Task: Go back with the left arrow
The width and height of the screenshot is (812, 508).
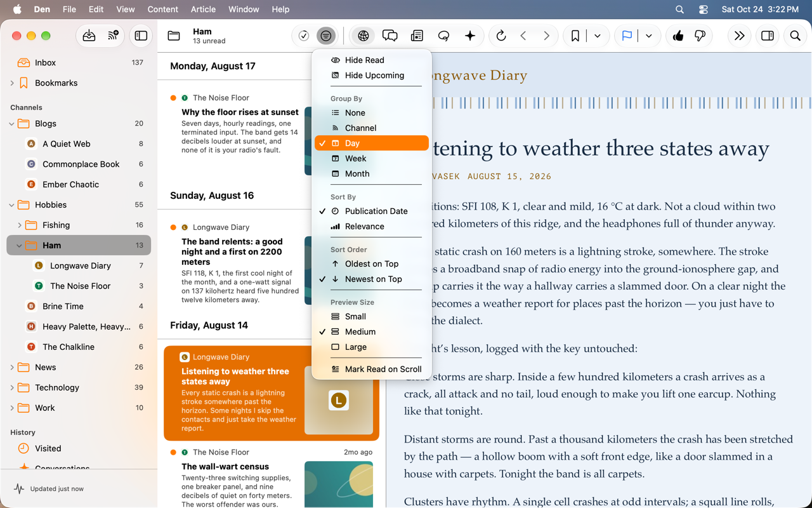Action: 523,36
